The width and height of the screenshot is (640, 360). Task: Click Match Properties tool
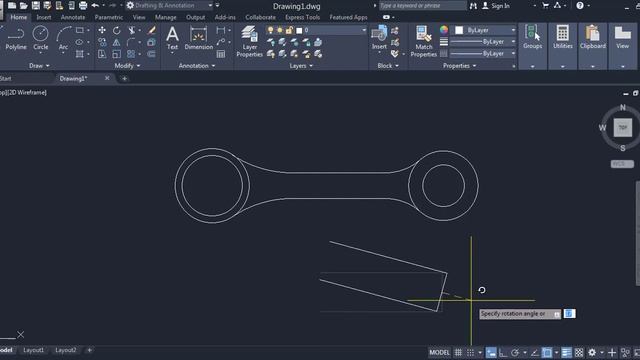click(x=424, y=41)
